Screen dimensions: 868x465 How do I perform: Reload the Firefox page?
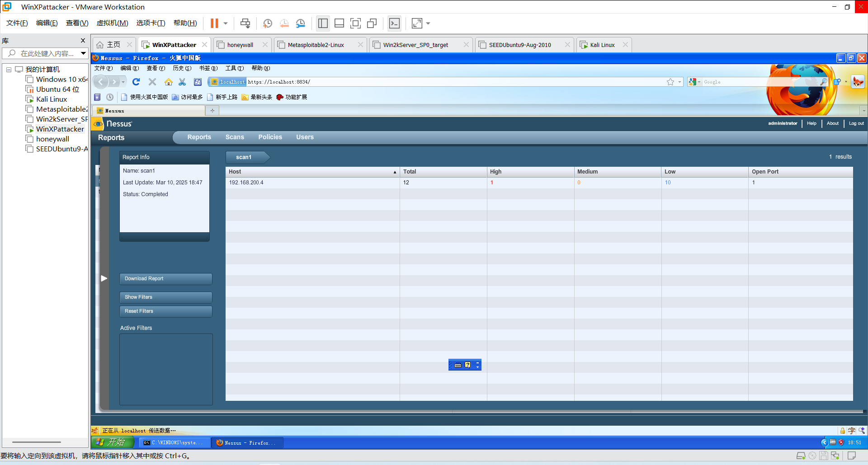pyautogui.click(x=136, y=82)
